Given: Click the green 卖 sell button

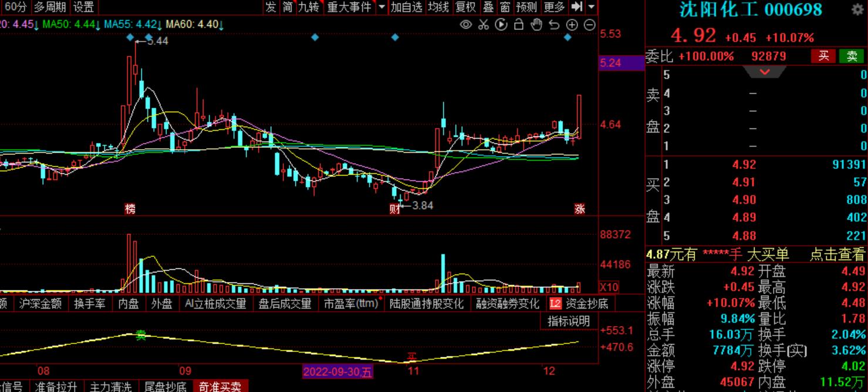Looking at the screenshot, I should tap(852, 56).
